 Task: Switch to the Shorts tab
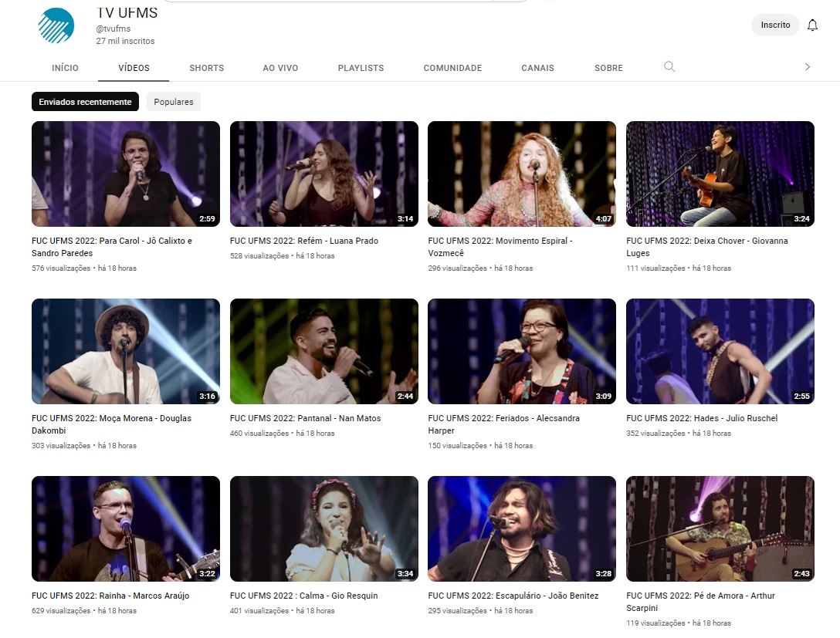[206, 68]
